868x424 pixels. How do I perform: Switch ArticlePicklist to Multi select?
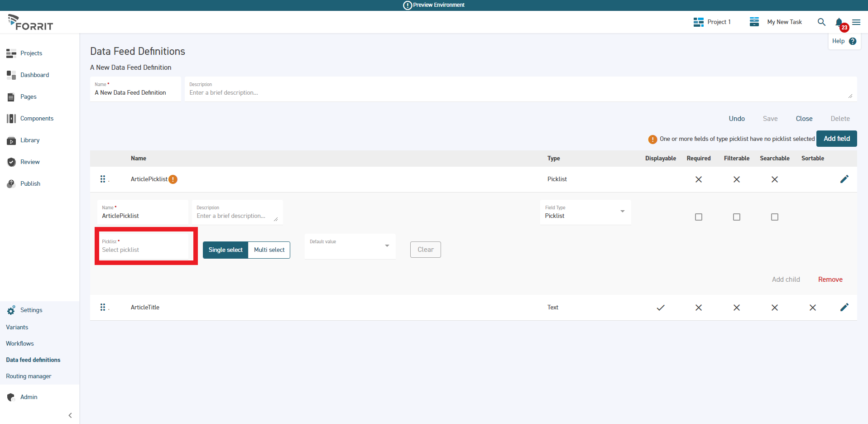[269, 250]
